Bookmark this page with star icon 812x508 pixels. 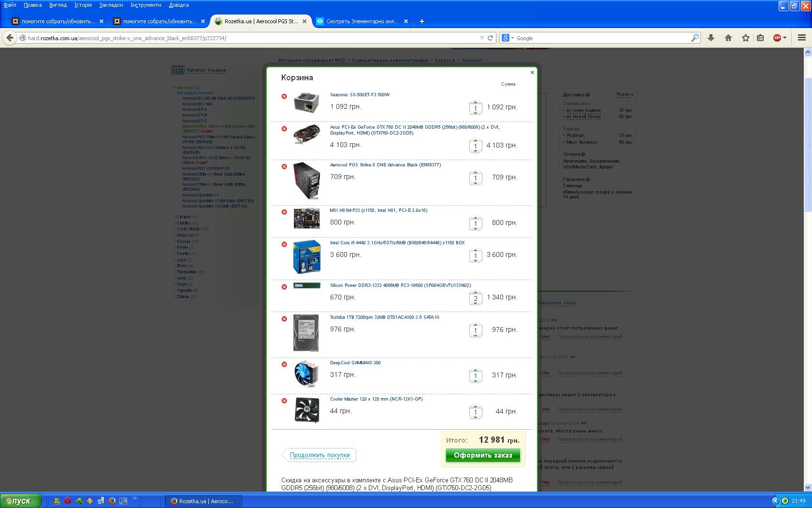(x=746, y=38)
